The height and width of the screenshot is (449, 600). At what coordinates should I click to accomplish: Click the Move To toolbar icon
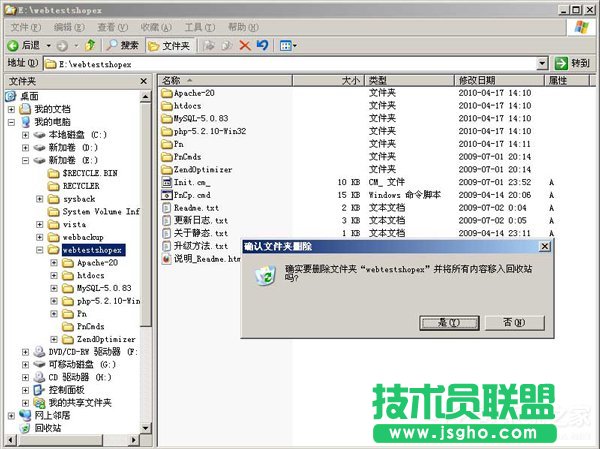(x=209, y=46)
